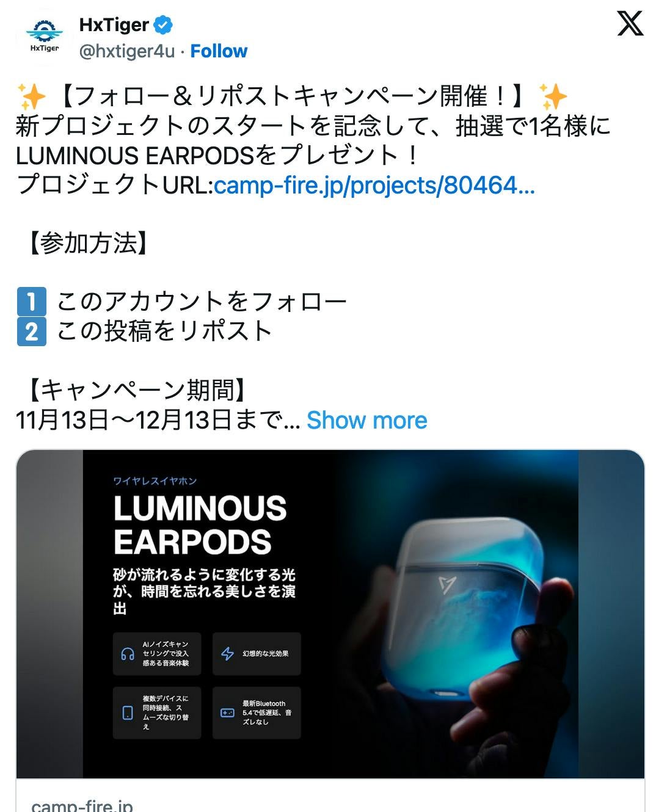Click the headphones noise-cancelling icon
The image size is (656, 812).
(x=128, y=654)
